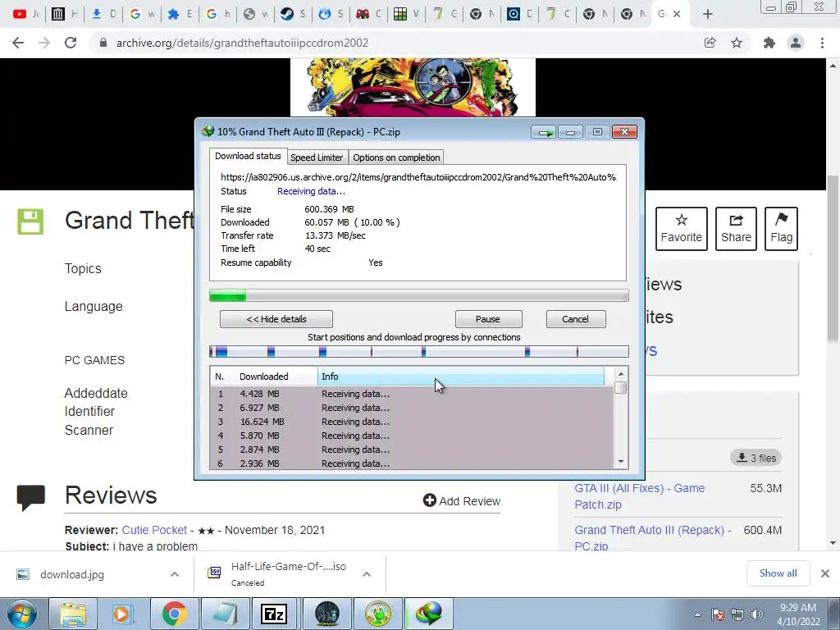Open Windows Media Player from taskbar
This screenshot has width=840, height=630.
[121, 614]
